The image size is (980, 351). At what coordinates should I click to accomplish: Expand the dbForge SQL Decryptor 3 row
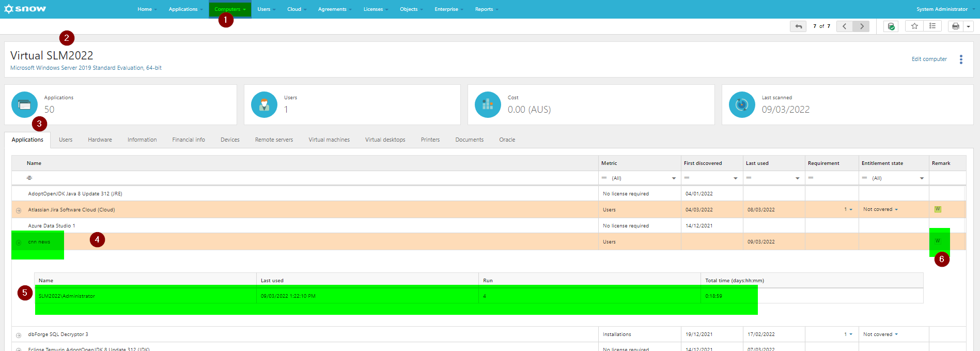tap(19, 335)
